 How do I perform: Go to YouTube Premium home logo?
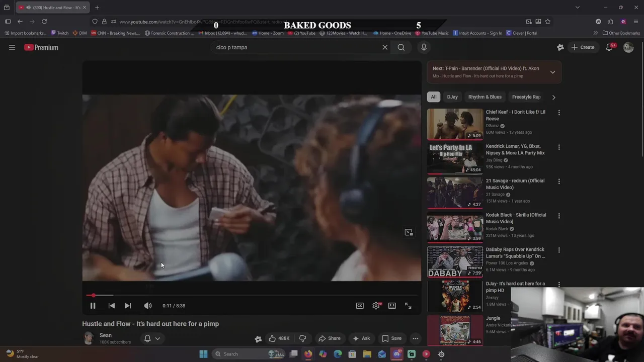(41, 47)
